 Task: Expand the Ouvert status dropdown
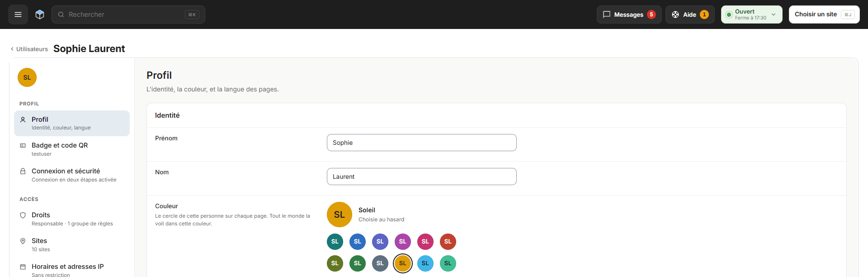(751, 14)
